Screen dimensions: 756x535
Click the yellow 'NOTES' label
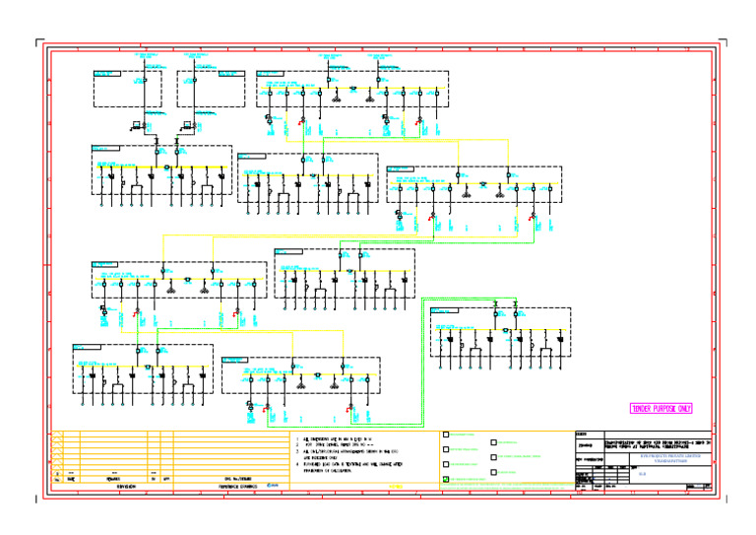click(x=396, y=487)
